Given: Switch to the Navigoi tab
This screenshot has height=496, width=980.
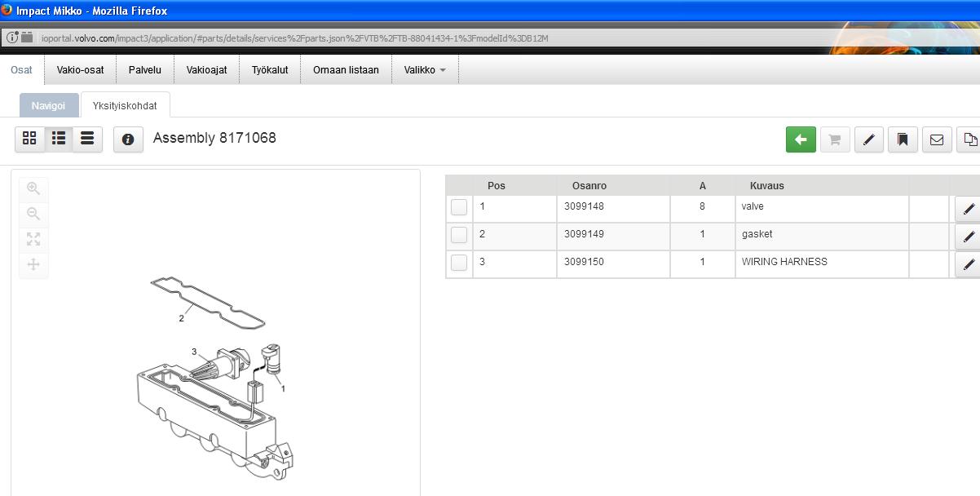Looking at the screenshot, I should [x=48, y=105].
